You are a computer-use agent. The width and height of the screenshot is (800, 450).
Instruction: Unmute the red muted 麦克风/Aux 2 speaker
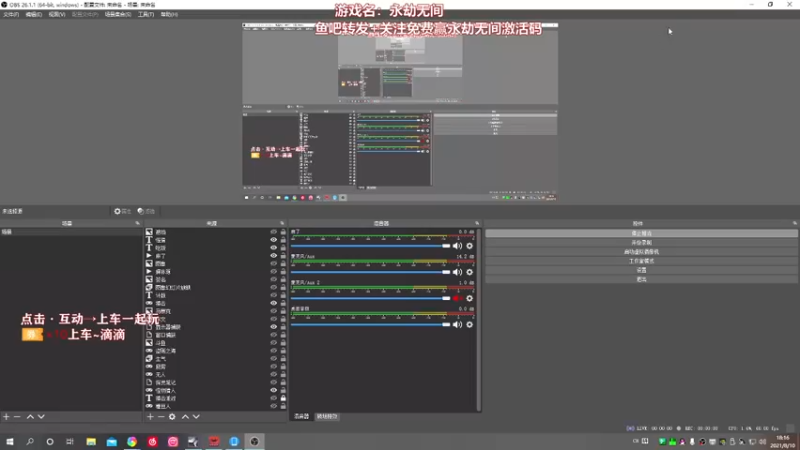pyautogui.click(x=457, y=298)
